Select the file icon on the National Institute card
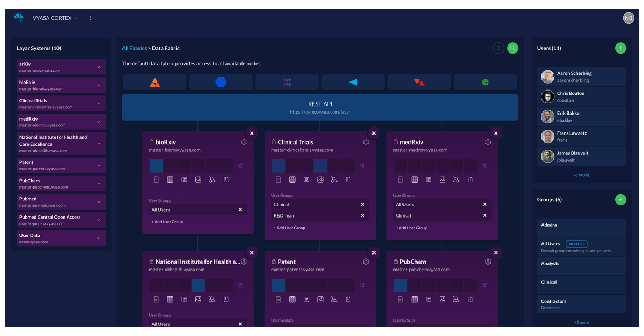 [x=226, y=299]
